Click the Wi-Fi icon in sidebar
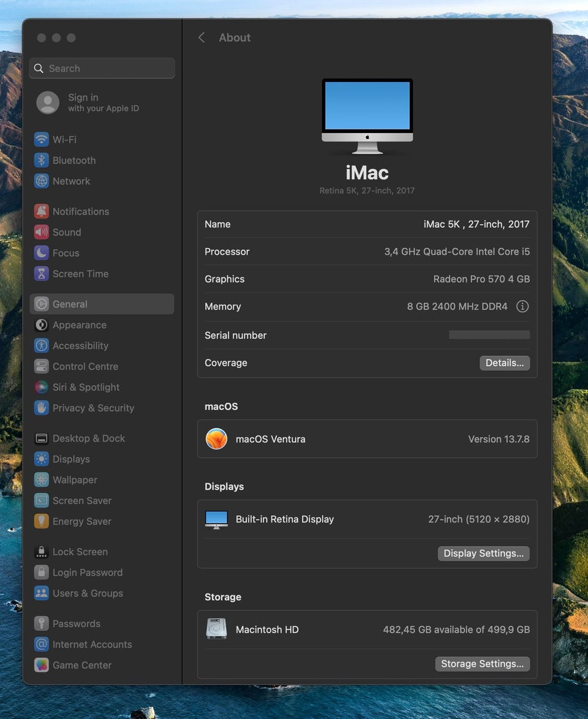This screenshot has height=719, width=588. [x=41, y=140]
